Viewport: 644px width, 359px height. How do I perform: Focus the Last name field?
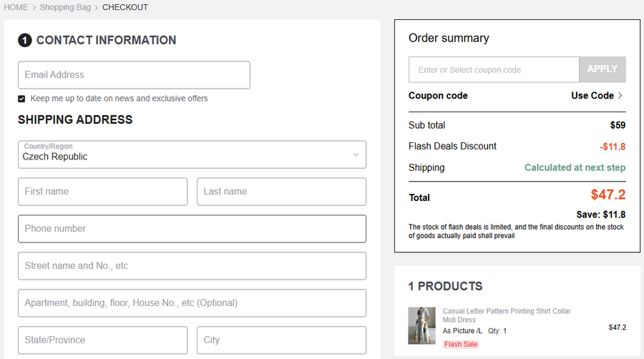[x=281, y=192]
